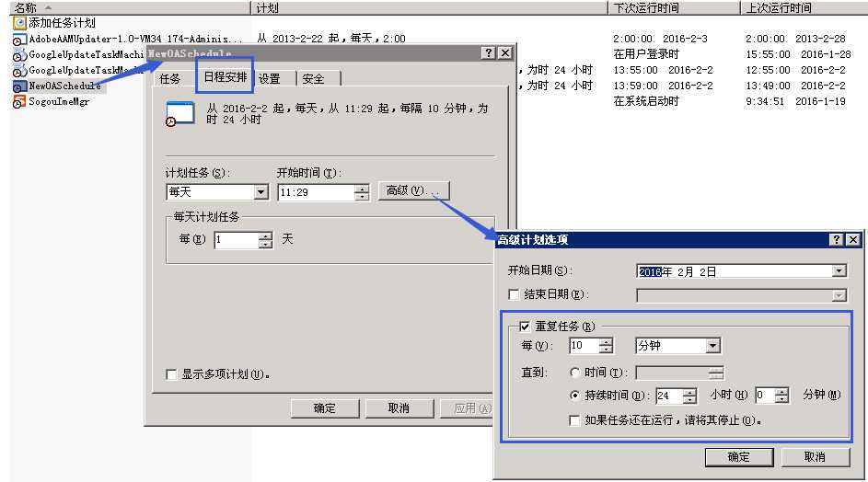Click the 在系统启动时 next run cell
This screenshot has width=868, height=482.
pos(646,101)
